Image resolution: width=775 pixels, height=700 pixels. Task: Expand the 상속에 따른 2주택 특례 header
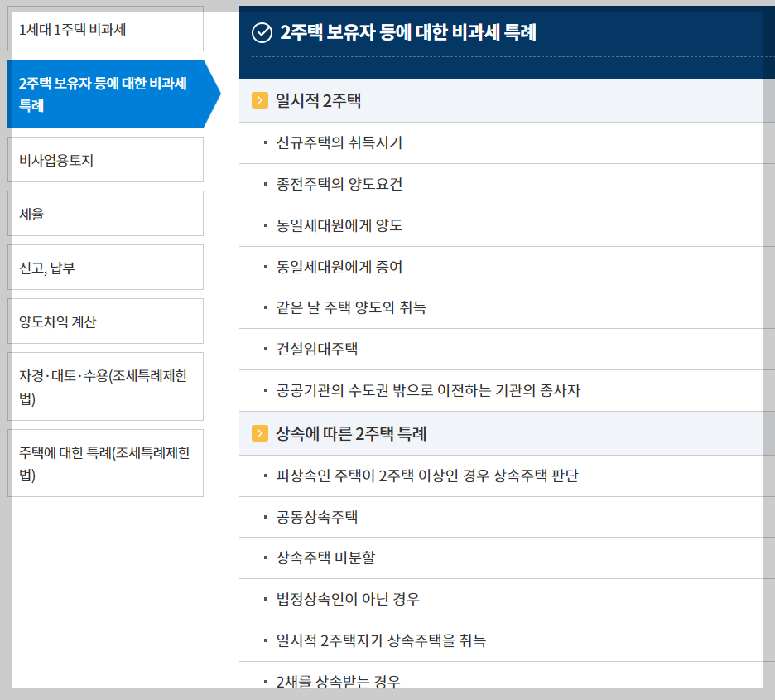507,433
